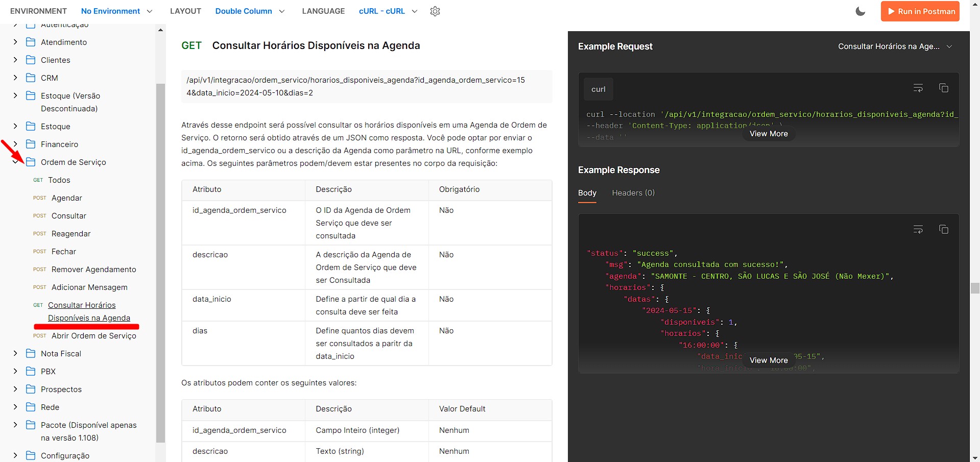Click the CRM folder icon

[31, 78]
